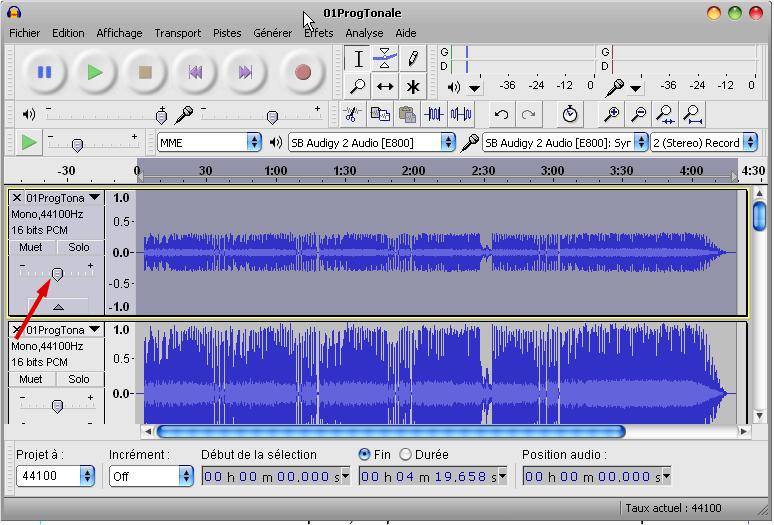Stop playback with the Stop button
The image size is (774, 525).
tap(145, 73)
